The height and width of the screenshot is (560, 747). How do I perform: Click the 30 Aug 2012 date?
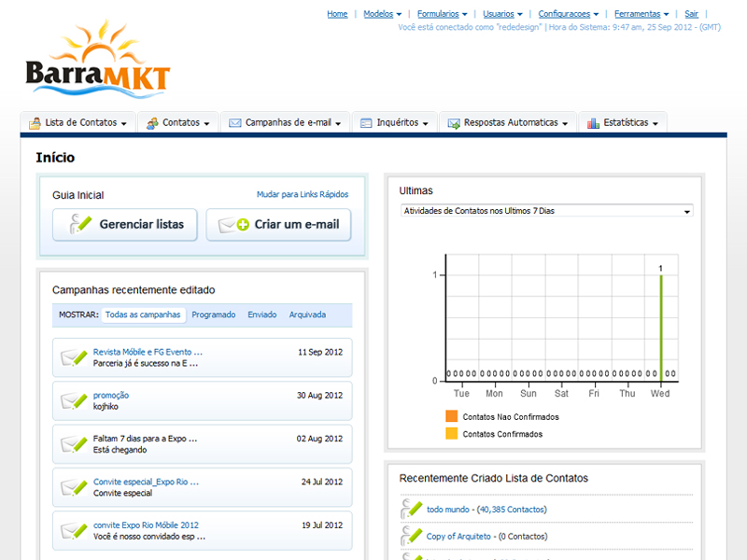319,396
